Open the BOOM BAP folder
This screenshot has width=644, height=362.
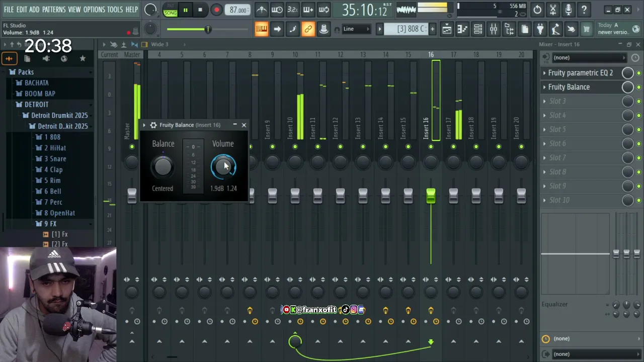tap(40, 94)
